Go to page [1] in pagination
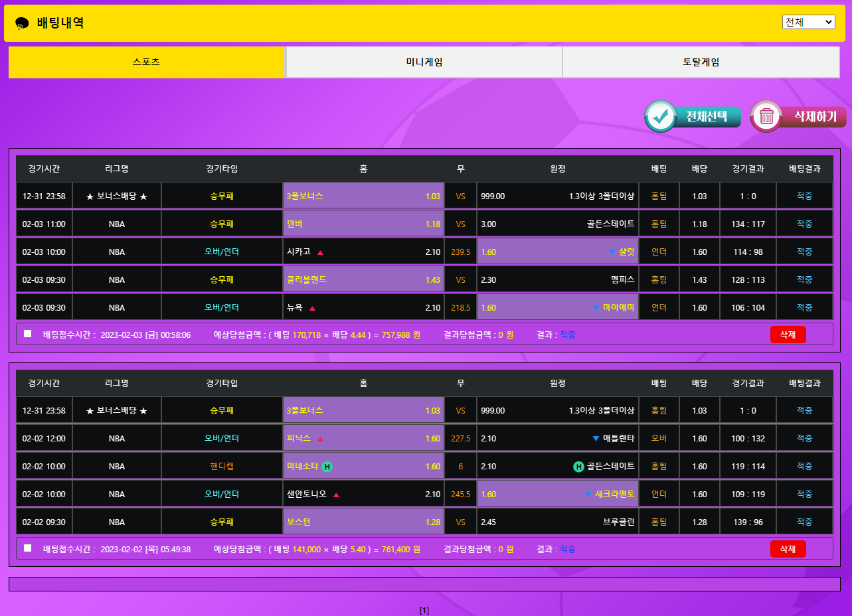Viewport: 852px width, 616px height. tap(424, 610)
